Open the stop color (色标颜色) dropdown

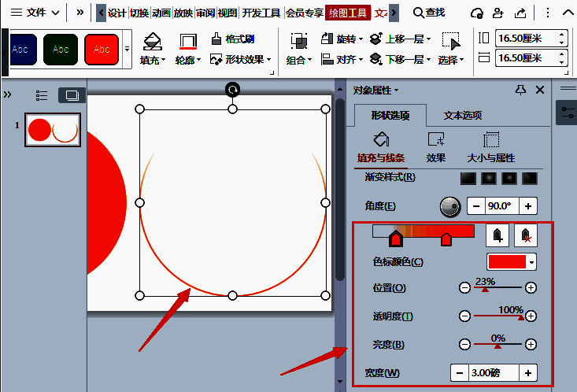coord(533,262)
